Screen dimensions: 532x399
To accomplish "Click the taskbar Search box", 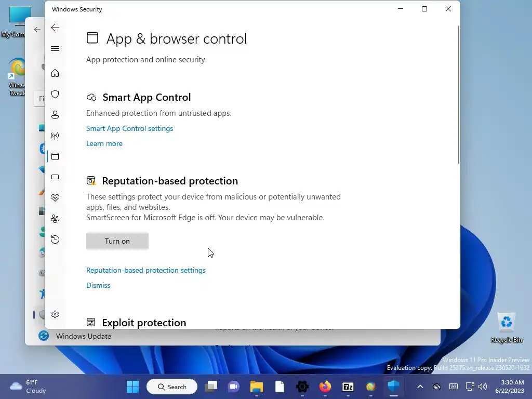I will tap(172, 387).
